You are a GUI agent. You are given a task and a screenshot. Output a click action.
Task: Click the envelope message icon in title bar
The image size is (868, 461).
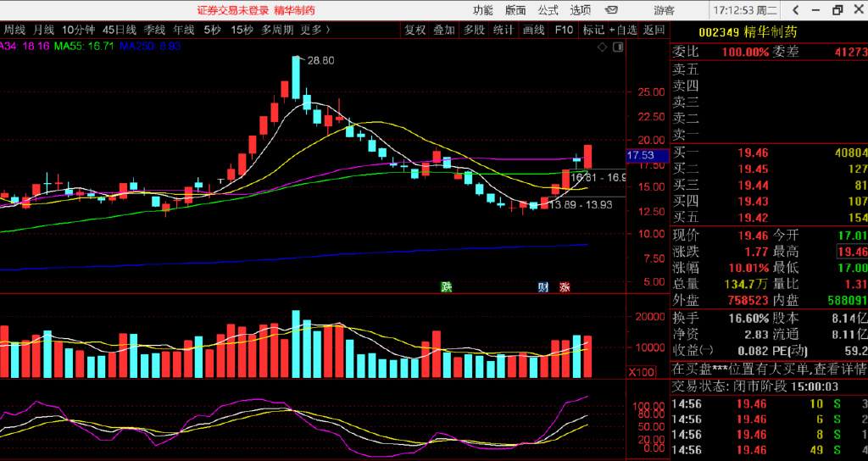tap(610, 10)
